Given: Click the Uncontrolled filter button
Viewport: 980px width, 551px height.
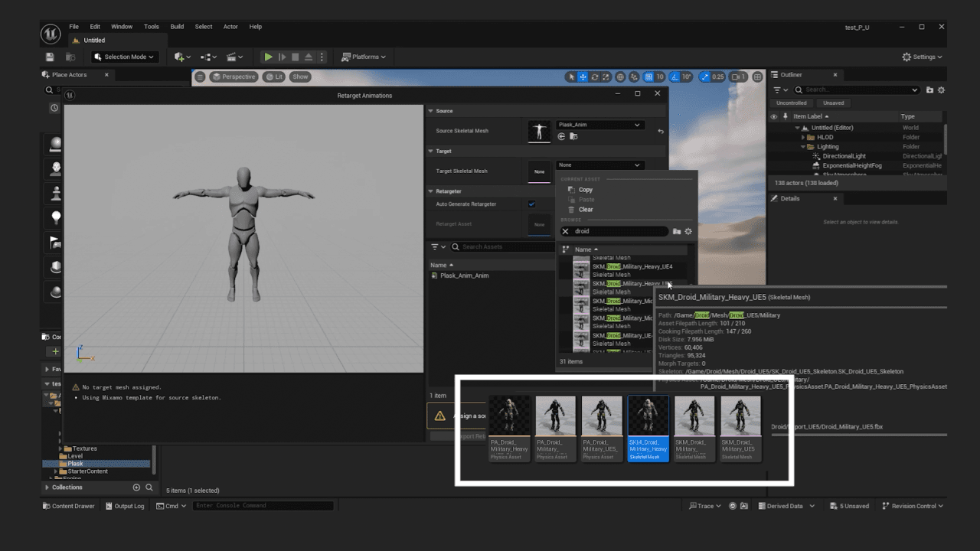Looking at the screenshot, I should coord(791,103).
